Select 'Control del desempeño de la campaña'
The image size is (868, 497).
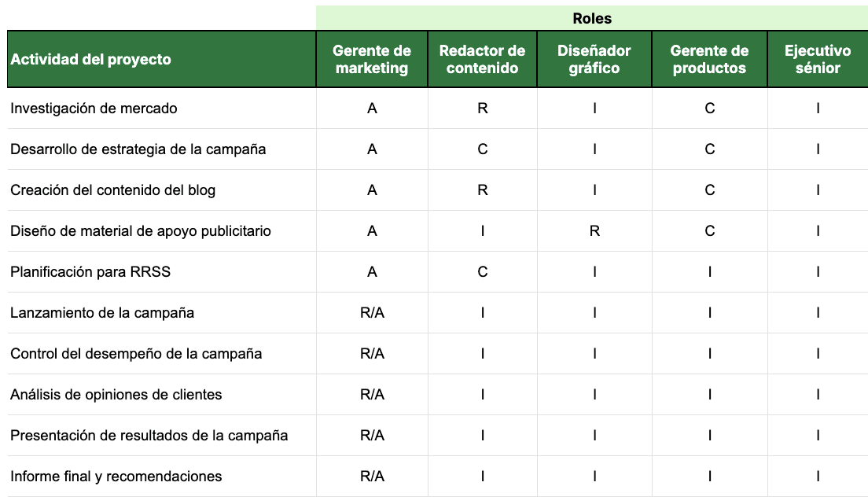point(136,354)
